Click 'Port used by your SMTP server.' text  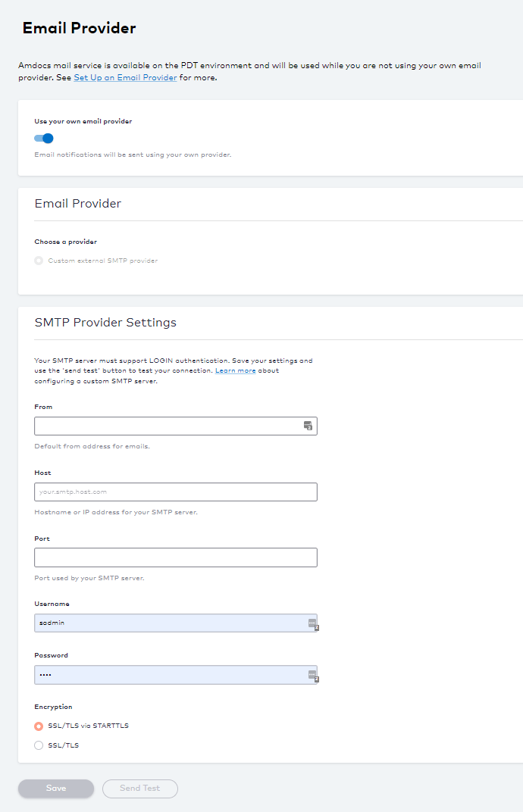[89, 578]
